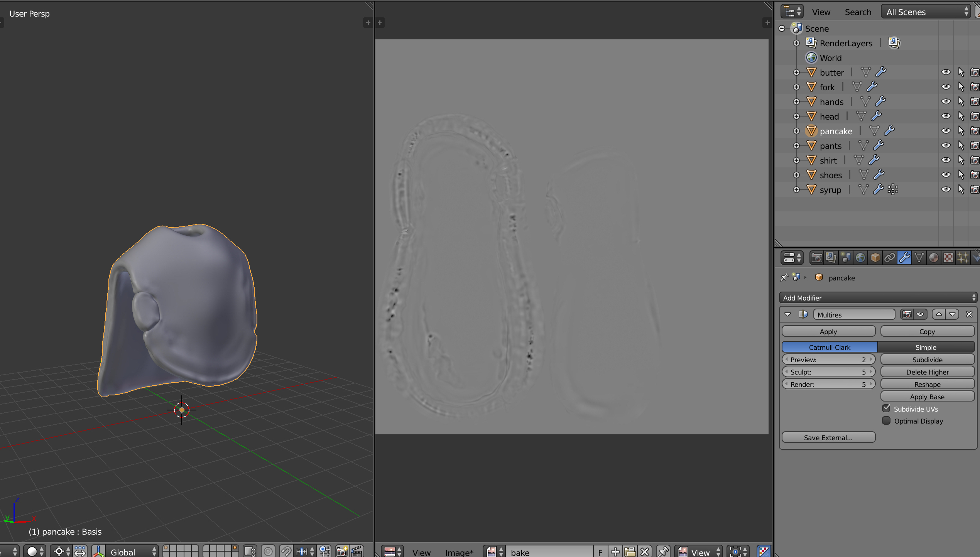Open the Texture properties checker tab
This screenshot has height=557, width=980.
(948, 258)
